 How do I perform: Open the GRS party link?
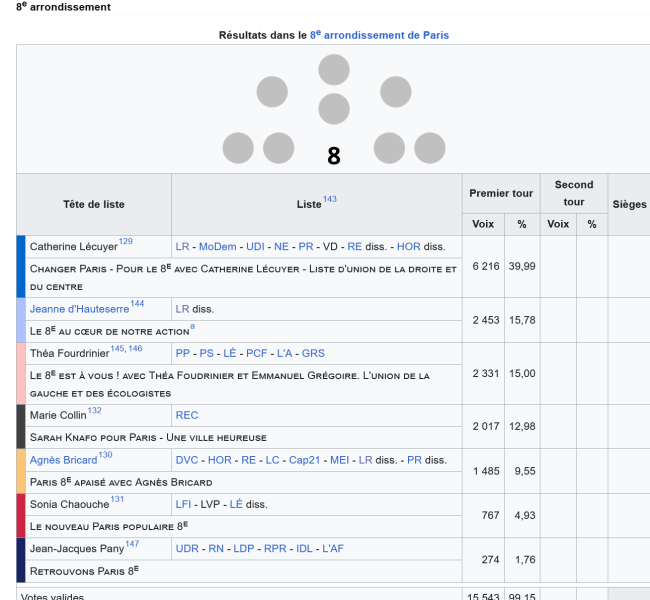coord(313,353)
